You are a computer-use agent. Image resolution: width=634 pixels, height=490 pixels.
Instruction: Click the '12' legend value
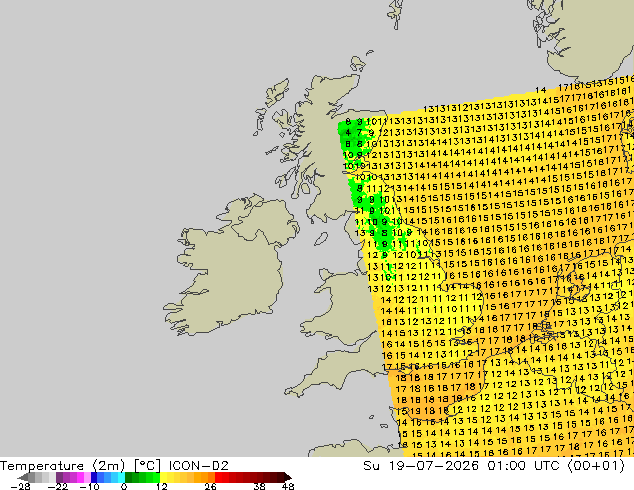pos(162,486)
